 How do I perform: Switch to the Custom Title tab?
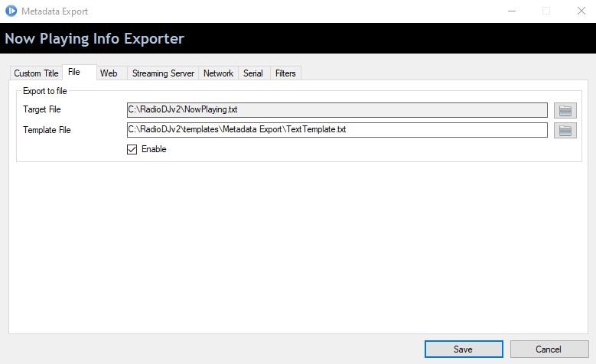coord(36,73)
